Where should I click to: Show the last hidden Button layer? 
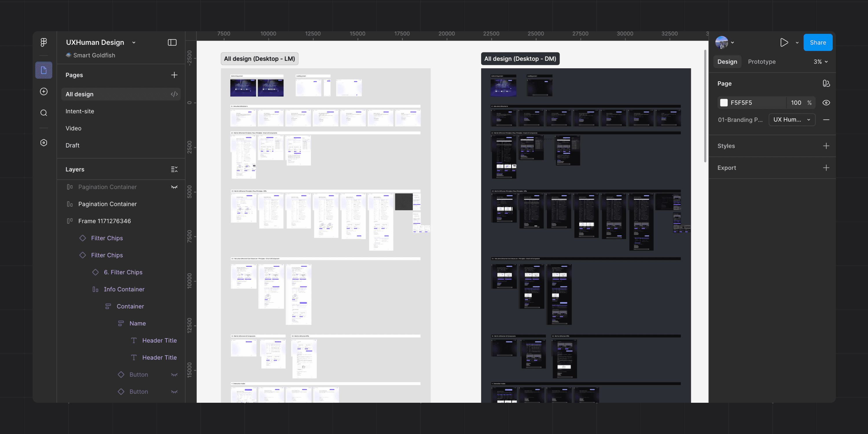pos(174,391)
